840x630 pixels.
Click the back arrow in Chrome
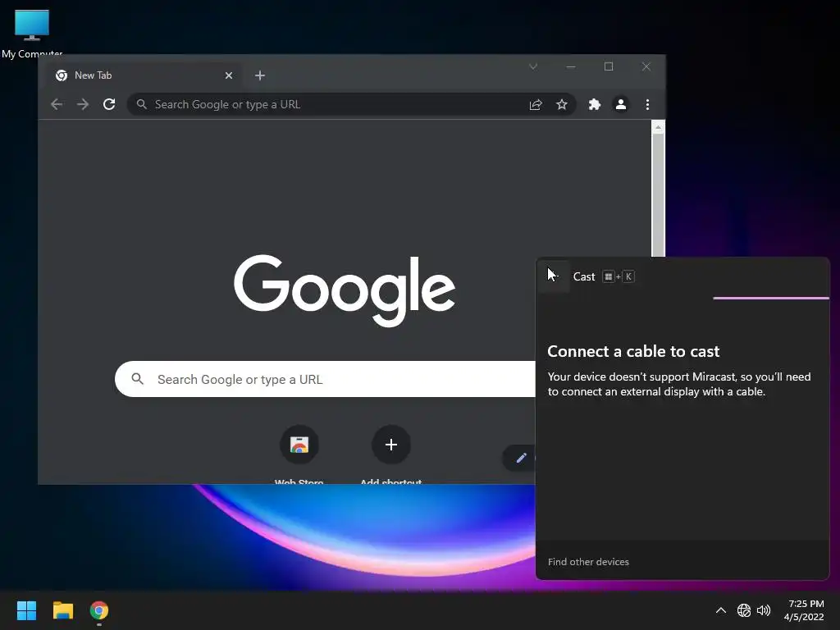57,104
